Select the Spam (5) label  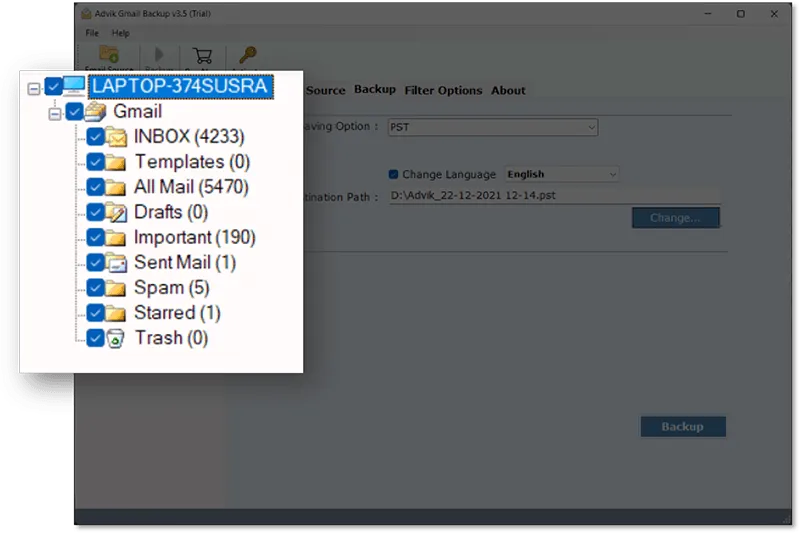pyautogui.click(x=172, y=288)
